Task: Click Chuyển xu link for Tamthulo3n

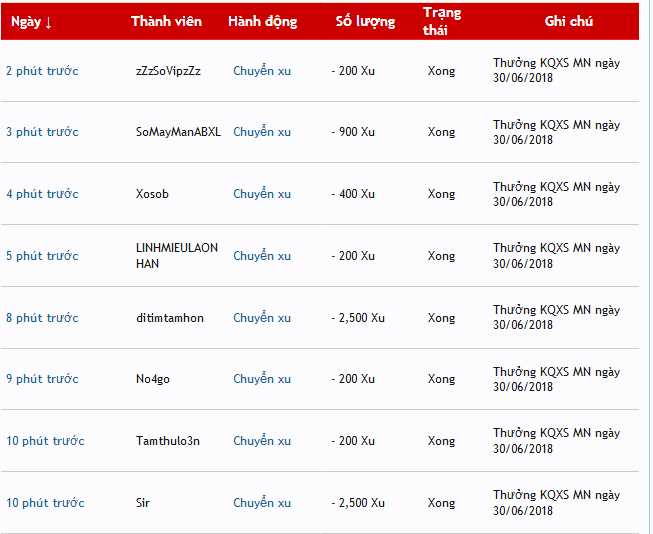Action: pos(262,441)
